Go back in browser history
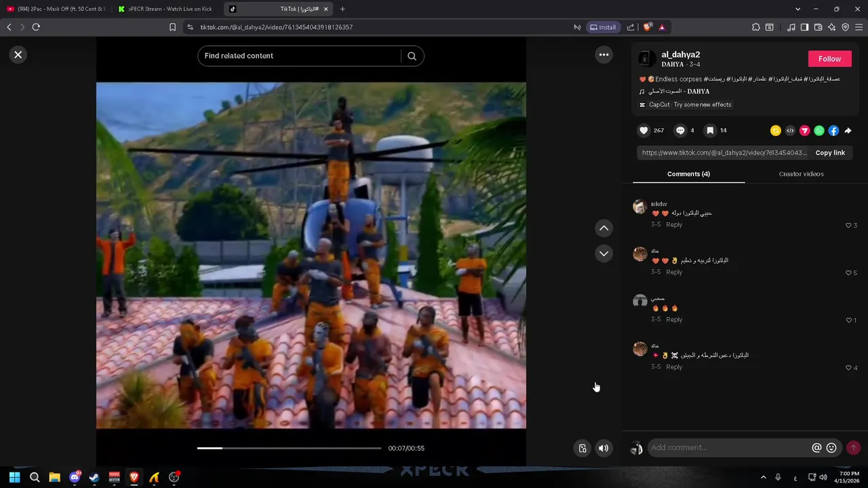 pyautogui.click(x=9, y=27)
